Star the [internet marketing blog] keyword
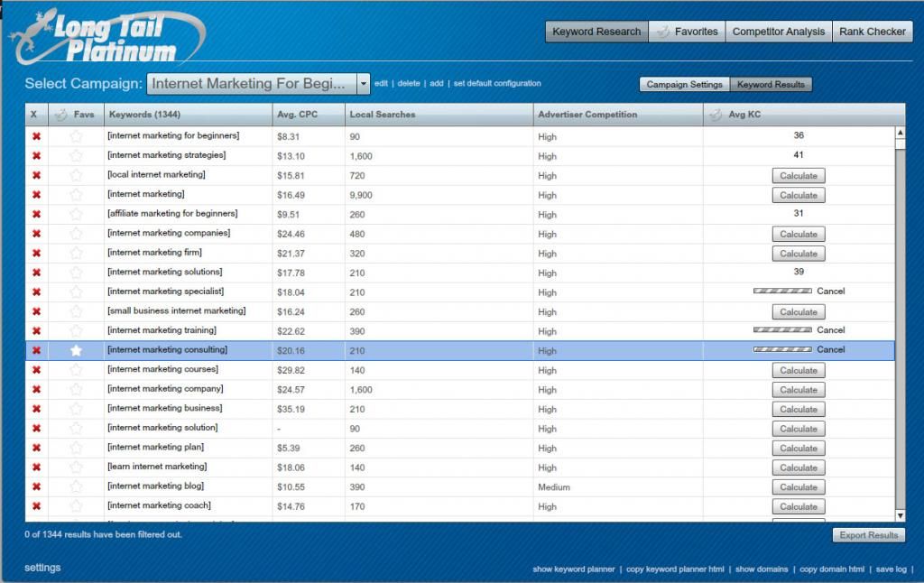This screenshot has height=583, width=924. [76, 486]
